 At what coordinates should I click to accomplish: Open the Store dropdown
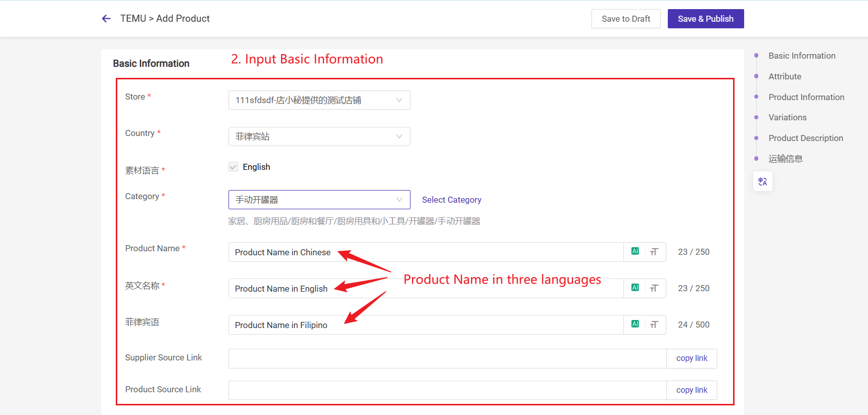point(319,100)
